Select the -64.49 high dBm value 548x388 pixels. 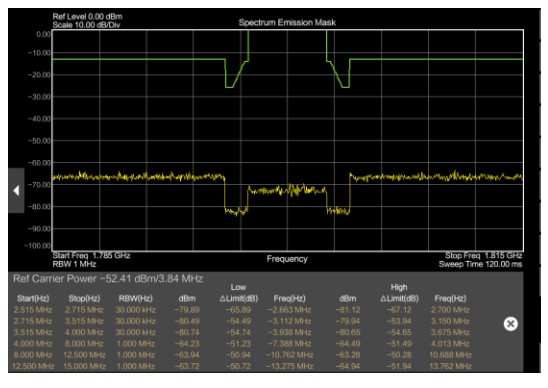[x=348, y=344]
